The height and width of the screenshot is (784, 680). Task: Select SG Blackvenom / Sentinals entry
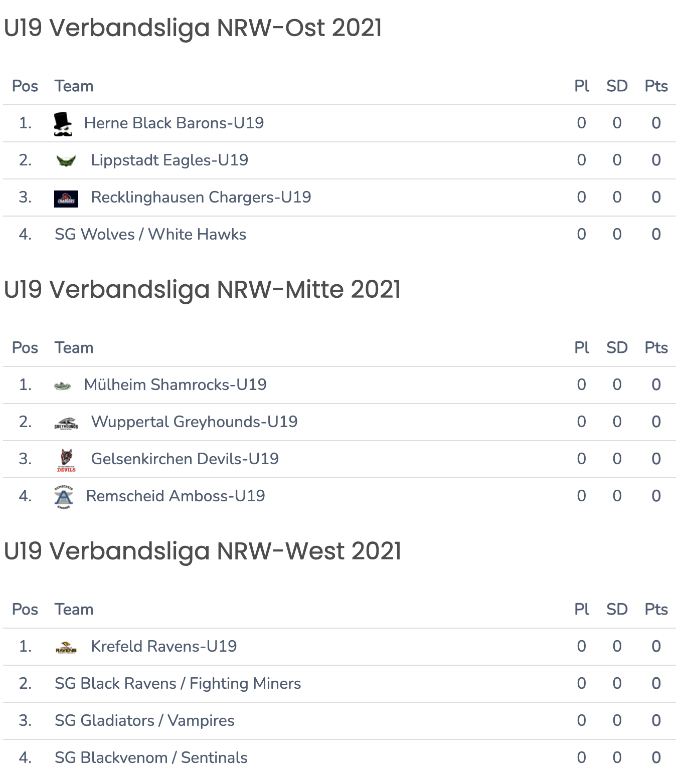[x=151, y=757]
